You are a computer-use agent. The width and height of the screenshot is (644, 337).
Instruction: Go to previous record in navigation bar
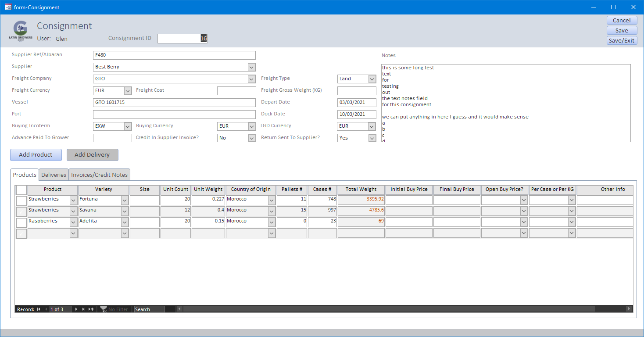46,309
